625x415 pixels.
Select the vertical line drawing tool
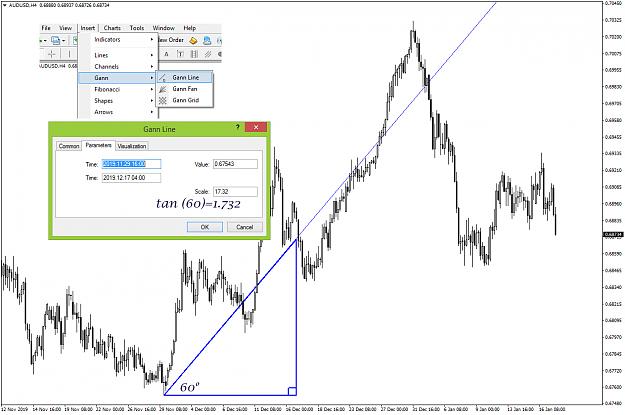[69, 54]
